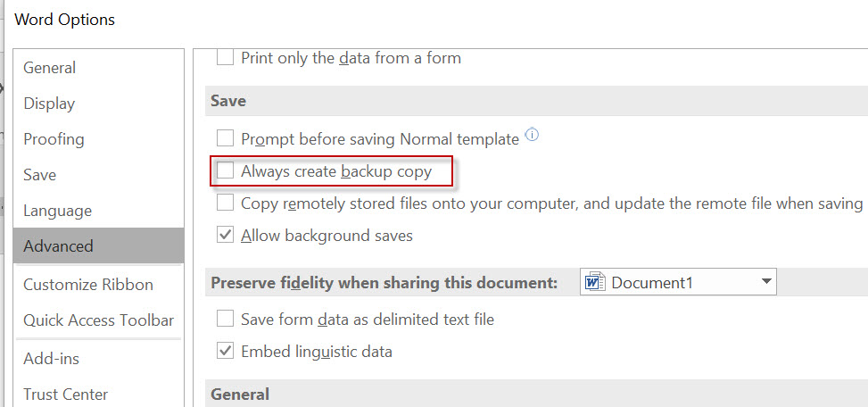
Task: Select the Document1 combo box
Action: point(678,282)
